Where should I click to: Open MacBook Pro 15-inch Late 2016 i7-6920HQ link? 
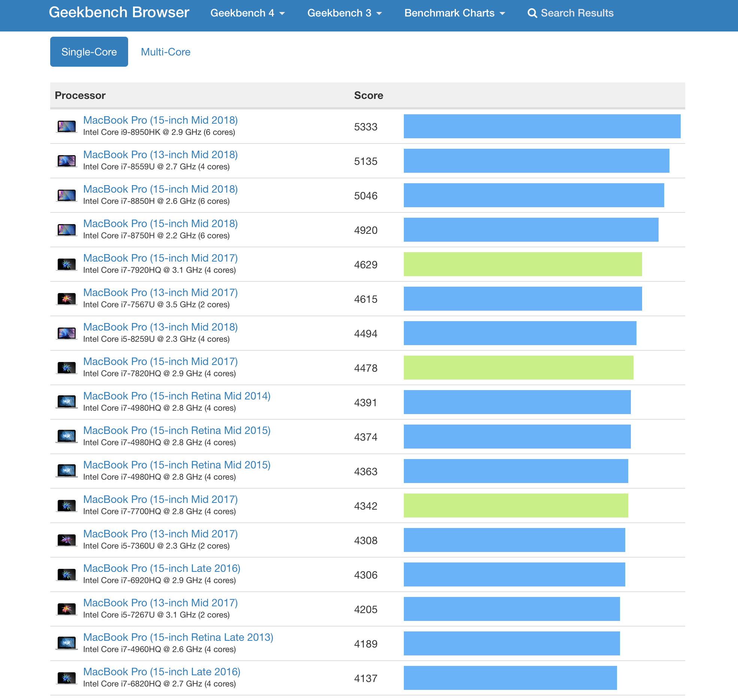162,568
